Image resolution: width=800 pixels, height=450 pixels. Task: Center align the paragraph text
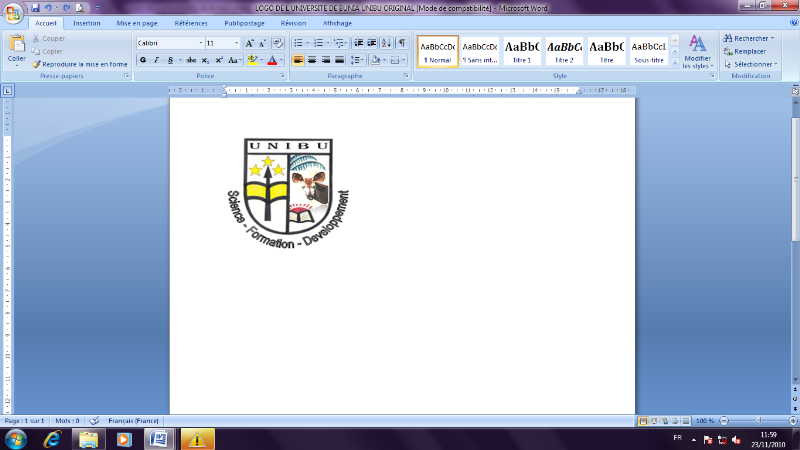312,60
